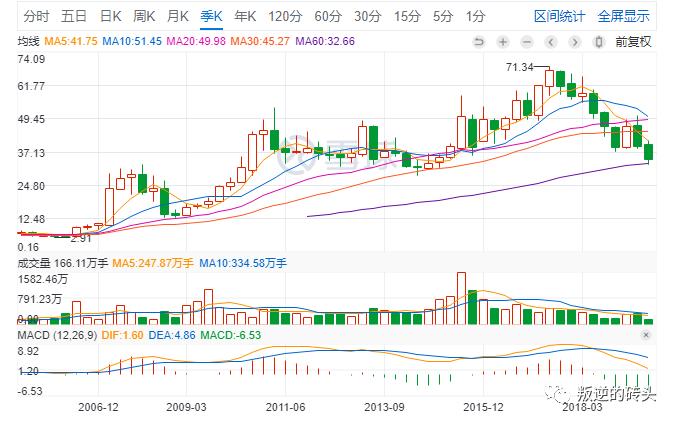Select the 年K yearly chart tab
Viewport: 678px width, 423px height.
pos(244,16)
